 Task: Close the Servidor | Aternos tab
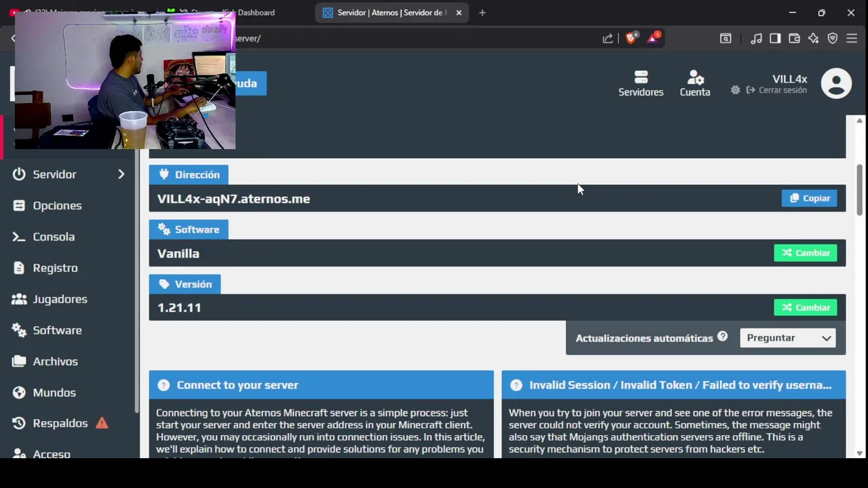pyautogui.click(x=458, y=12)
